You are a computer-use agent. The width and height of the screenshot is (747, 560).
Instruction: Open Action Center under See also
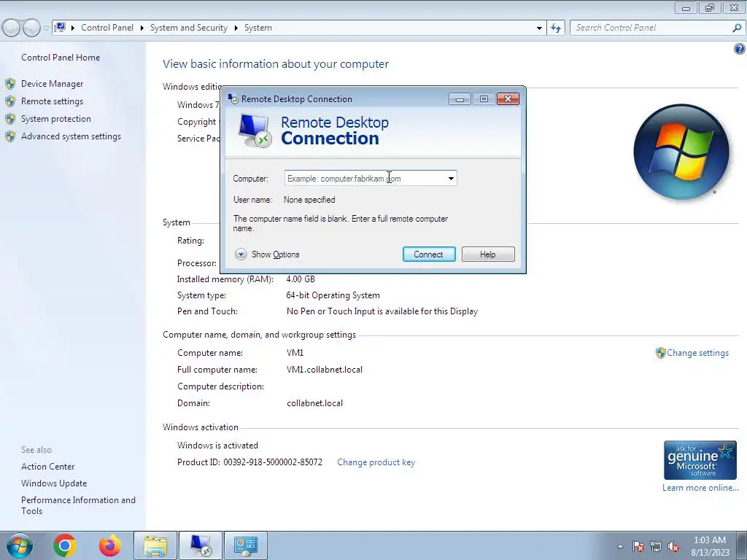(x=47, y=467)
